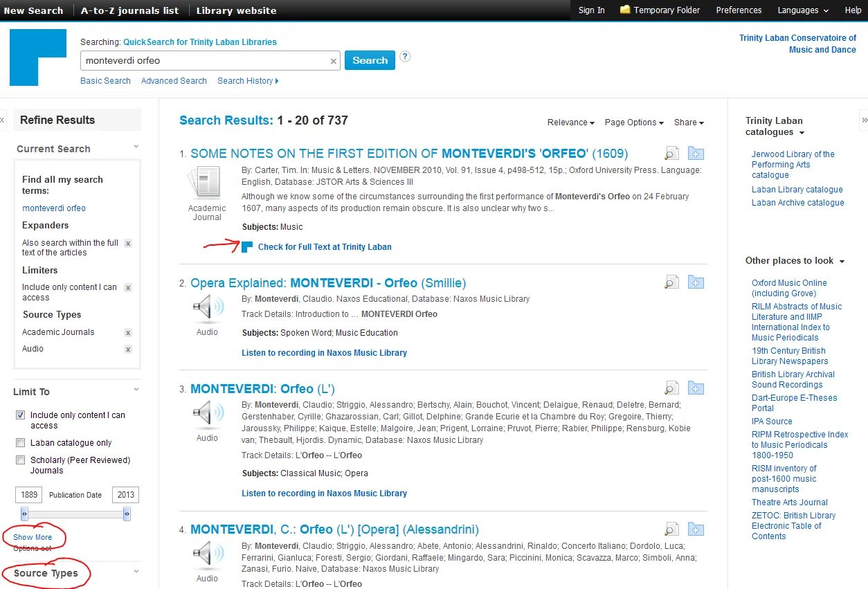Open result 1 title Some Notes on First Edition
Image resolution: width=868 pixels, height=589 pixels.
(x=409, y=154)
